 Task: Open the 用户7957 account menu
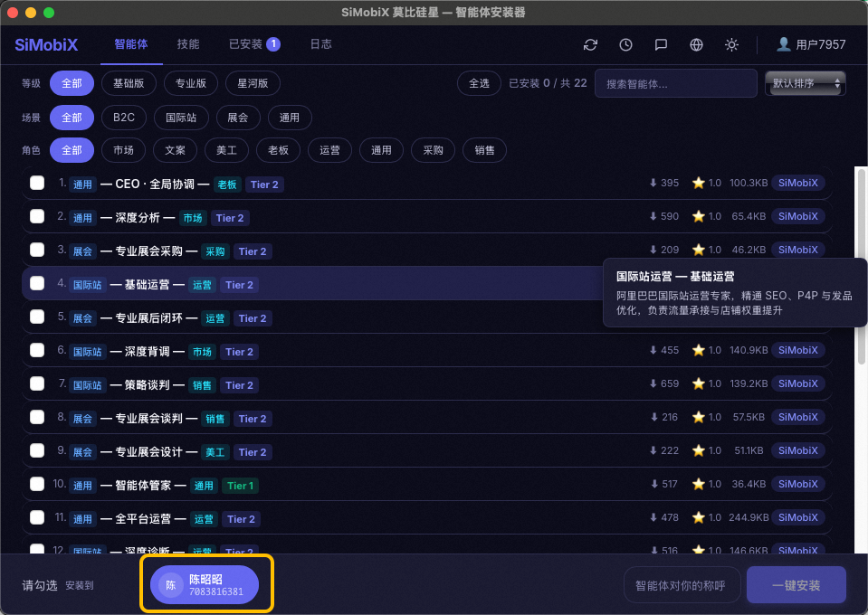pos(811,44)
